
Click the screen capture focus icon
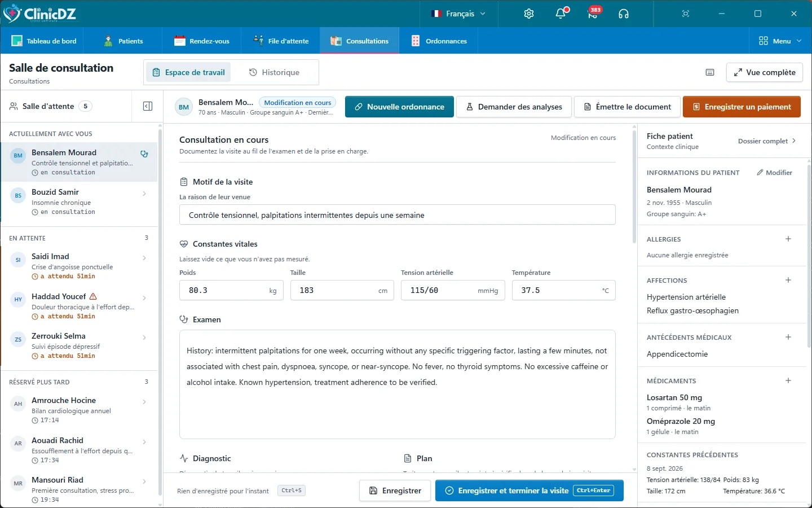pos(686,14)
